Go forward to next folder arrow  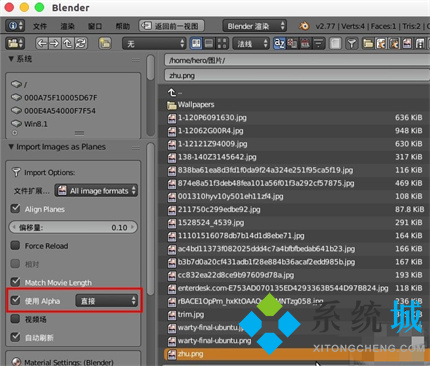54,43
